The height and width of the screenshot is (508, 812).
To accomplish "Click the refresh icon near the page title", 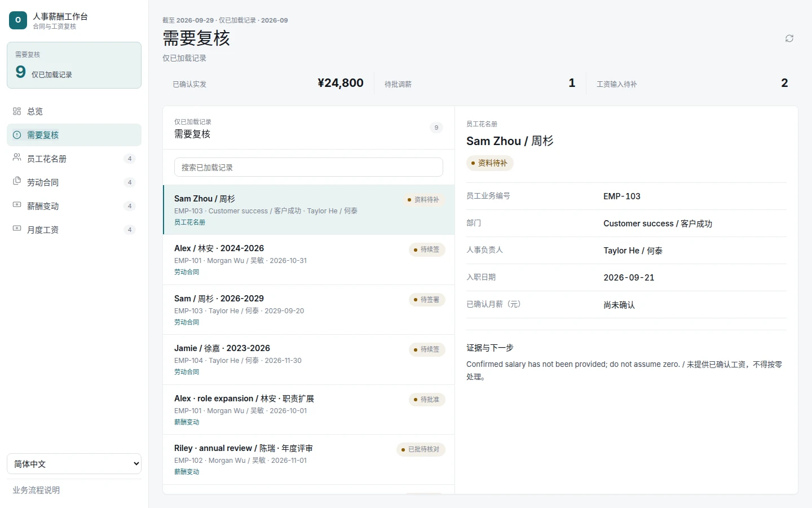I will pos(789,38).
